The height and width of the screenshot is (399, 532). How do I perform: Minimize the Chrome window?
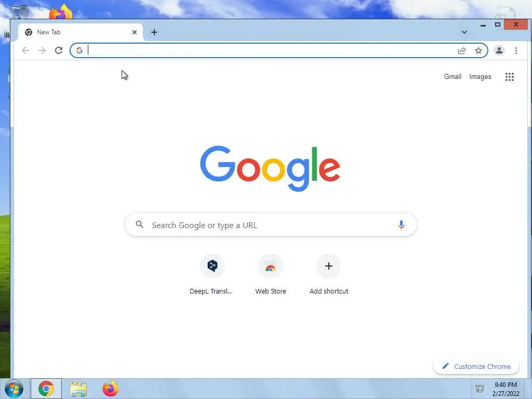coord(483,25)
